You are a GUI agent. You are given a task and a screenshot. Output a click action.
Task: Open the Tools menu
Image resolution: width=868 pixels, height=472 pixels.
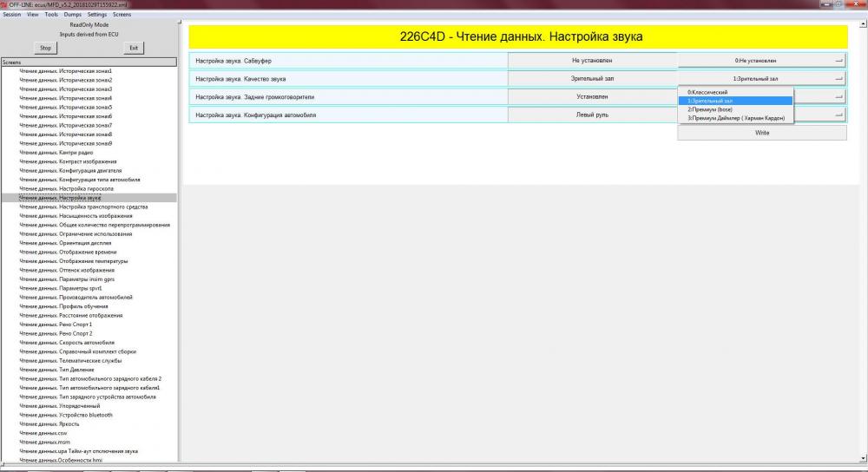(51, 15)
